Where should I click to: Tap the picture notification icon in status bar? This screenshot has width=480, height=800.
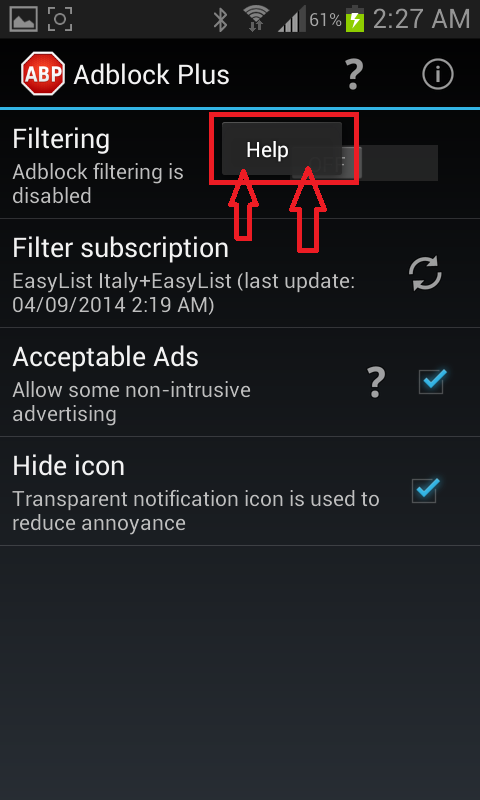[23, 19]
